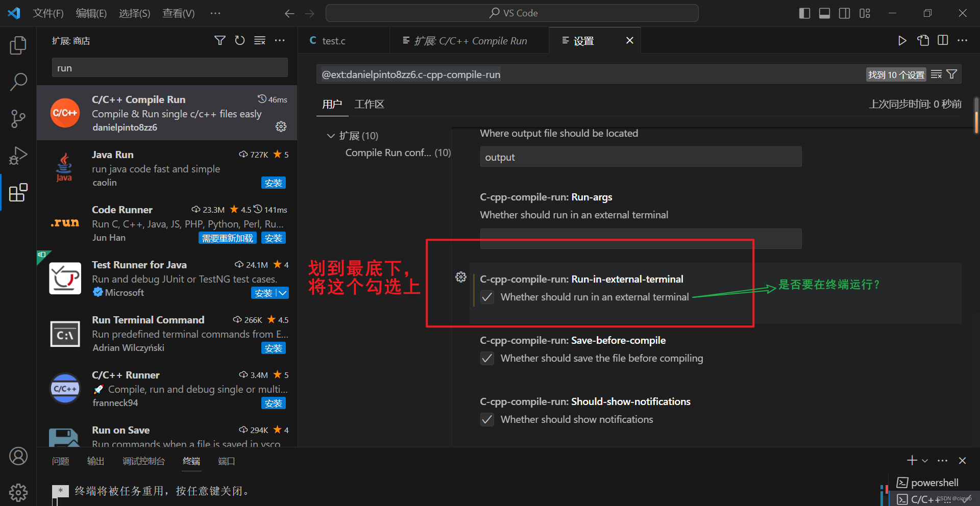Install the Code Runner extension
The image size is (980, 506).
pyautogui.click(x=274, y=238)
